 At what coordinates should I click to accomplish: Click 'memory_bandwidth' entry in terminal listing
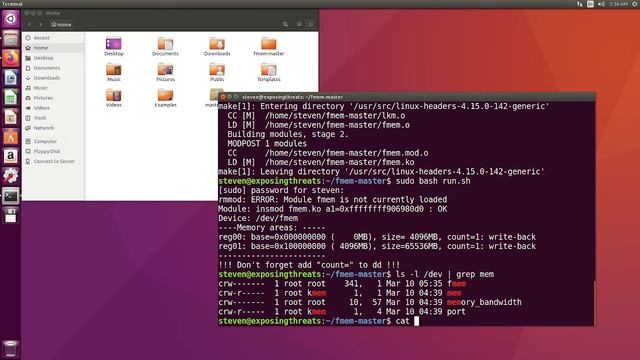(484, 302)
